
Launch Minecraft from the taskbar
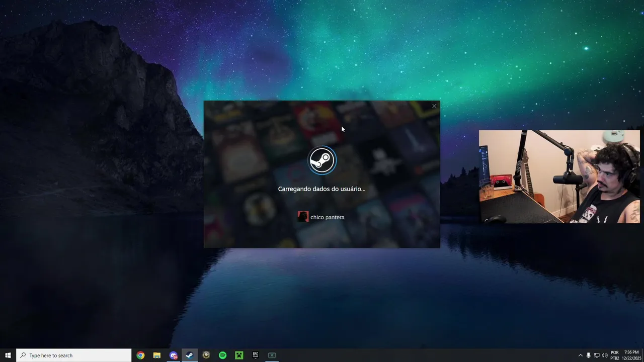point(239,355)
